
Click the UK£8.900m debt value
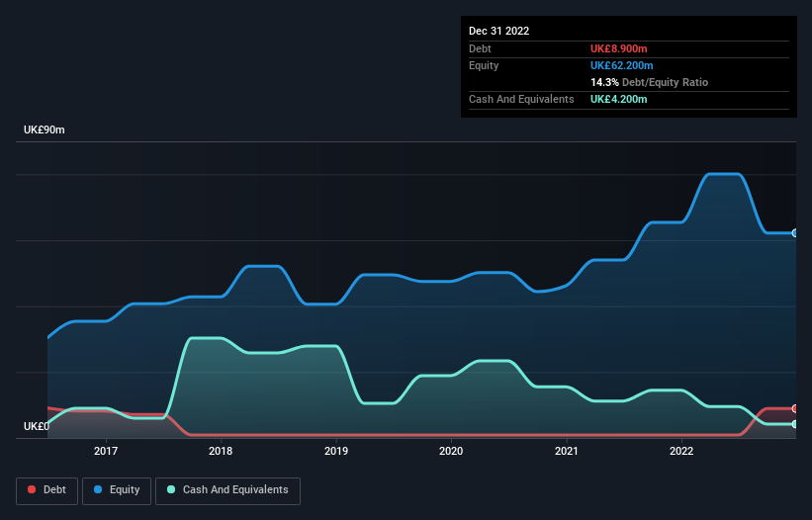click(619, 48)
